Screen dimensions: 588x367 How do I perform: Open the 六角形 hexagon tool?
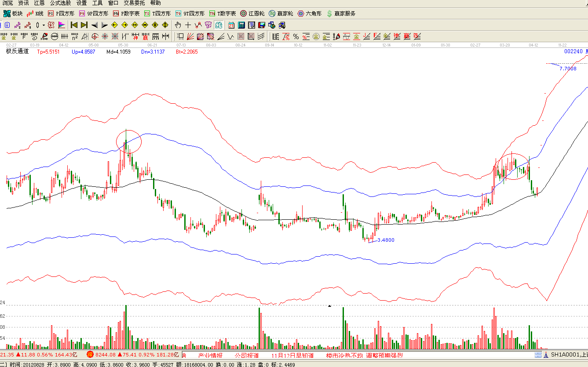pos(310,14)
